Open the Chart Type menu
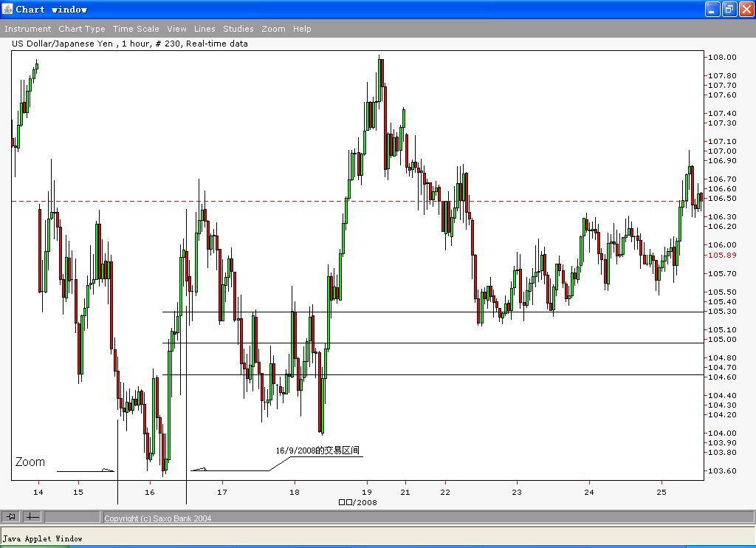Viewport: 756px width, 548px height. [x=82, y=29]
